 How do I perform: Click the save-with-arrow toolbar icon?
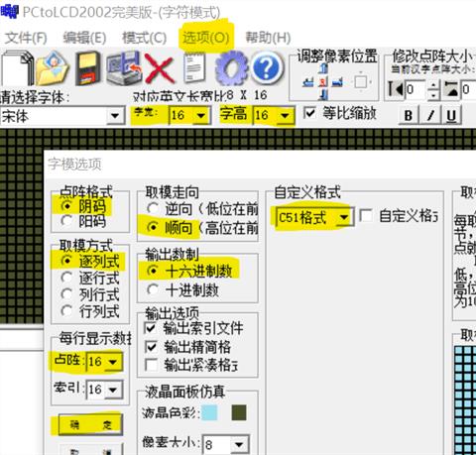click(124, 67)
